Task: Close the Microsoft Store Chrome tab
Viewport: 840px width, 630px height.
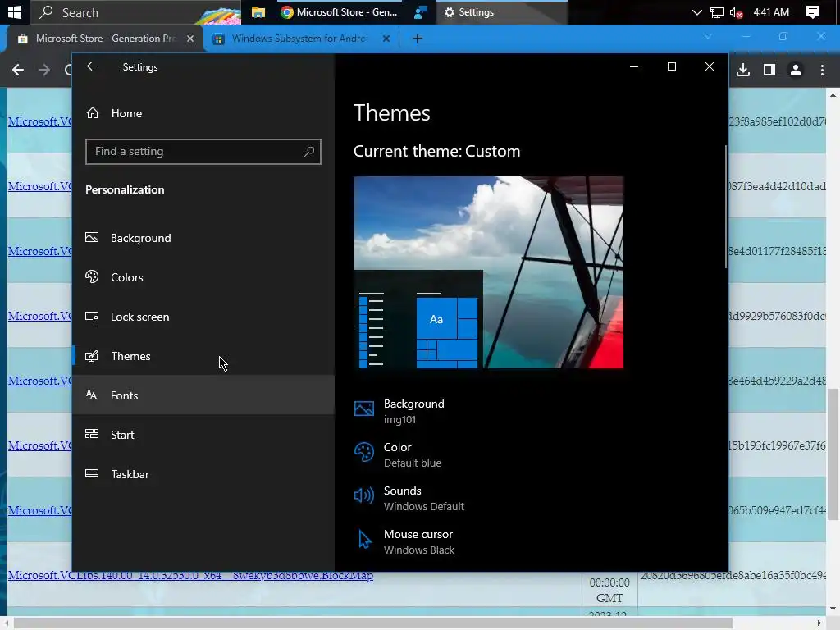Action: pyautogui.click(x=190, y=39)
